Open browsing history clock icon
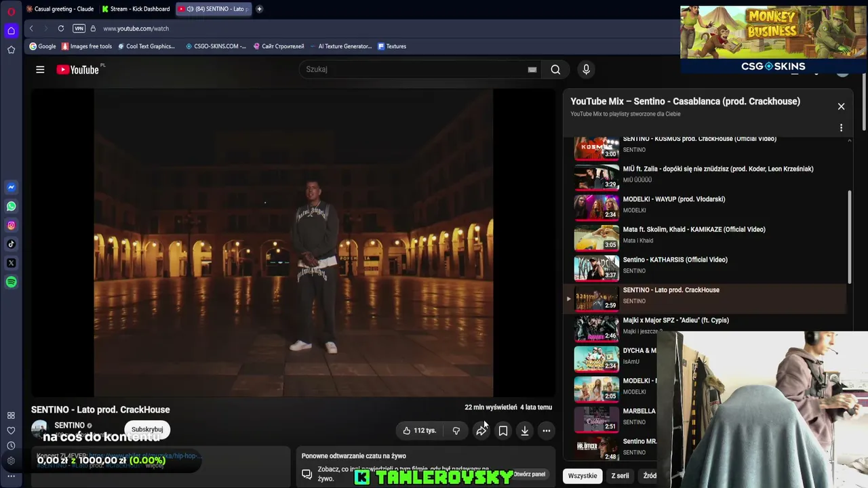This screenshot has height=488, width=868. (x=11, y=445)
